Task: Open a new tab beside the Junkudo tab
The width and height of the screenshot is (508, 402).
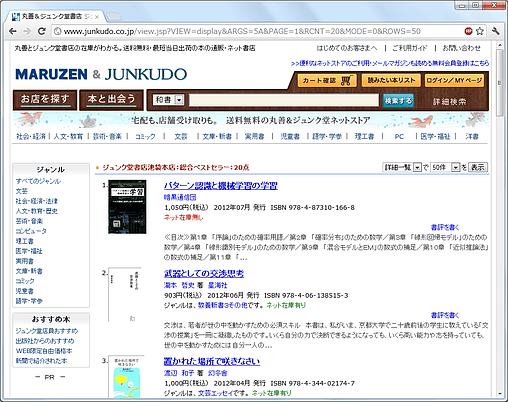Action: pyautogui.click(x=114, y=16)
